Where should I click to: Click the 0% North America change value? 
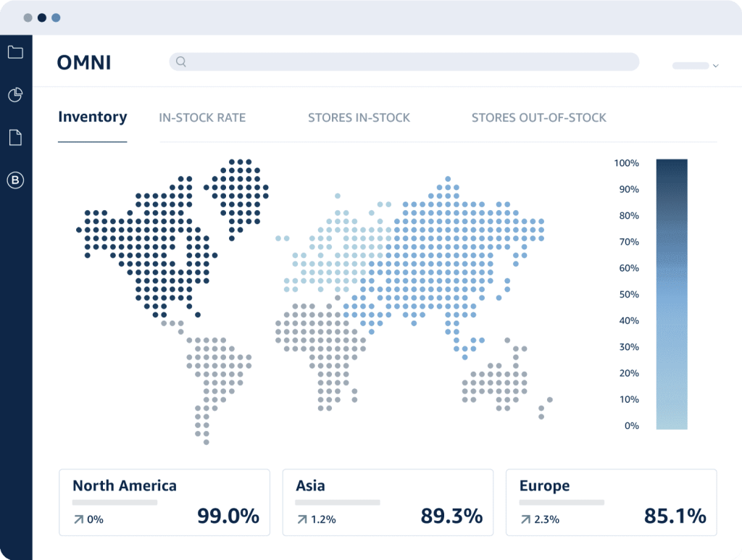[95, 520]
